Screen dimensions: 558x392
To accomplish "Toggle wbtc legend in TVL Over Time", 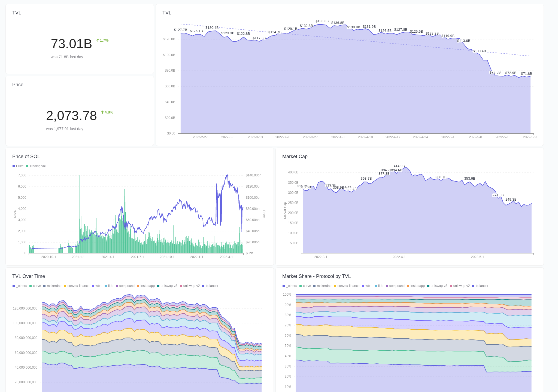I will tap(97, 286).
